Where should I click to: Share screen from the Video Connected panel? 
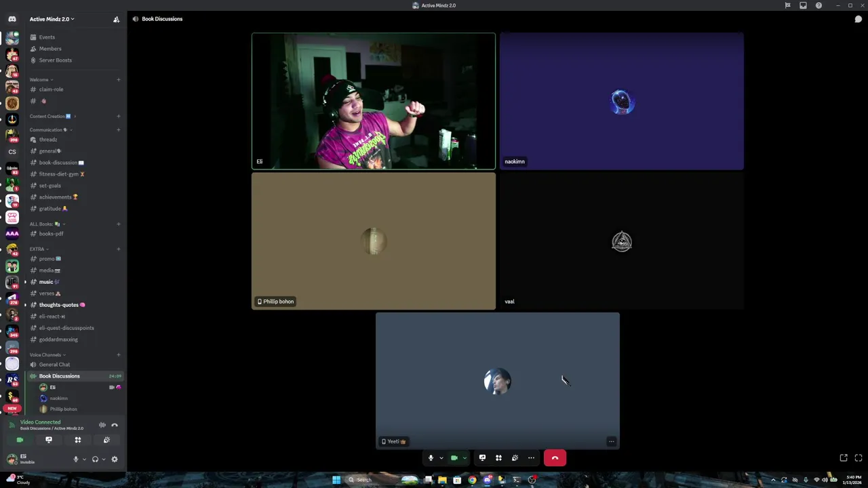(x=49, y=440)
